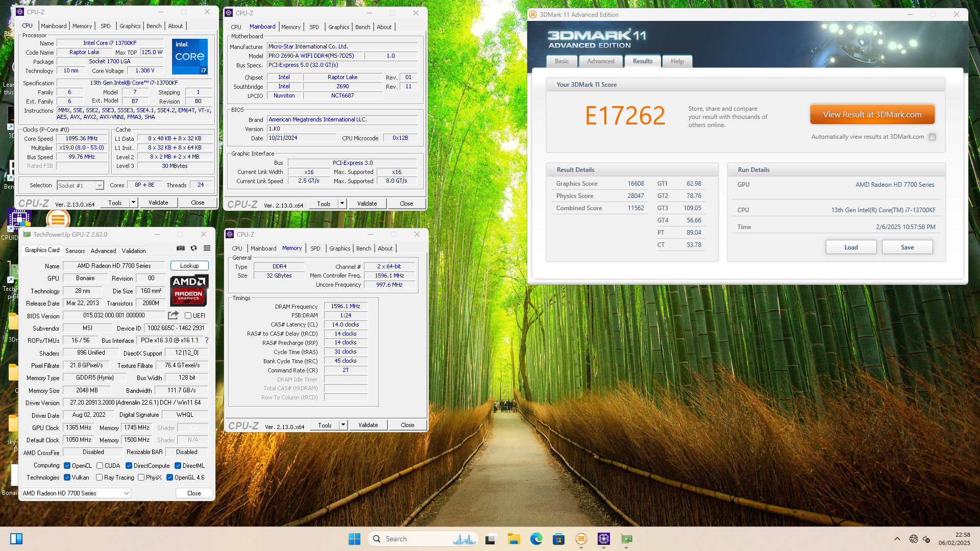Toggle the OpenCL checkbox
This screenshot has width=980, height=551.
(67, 466)
